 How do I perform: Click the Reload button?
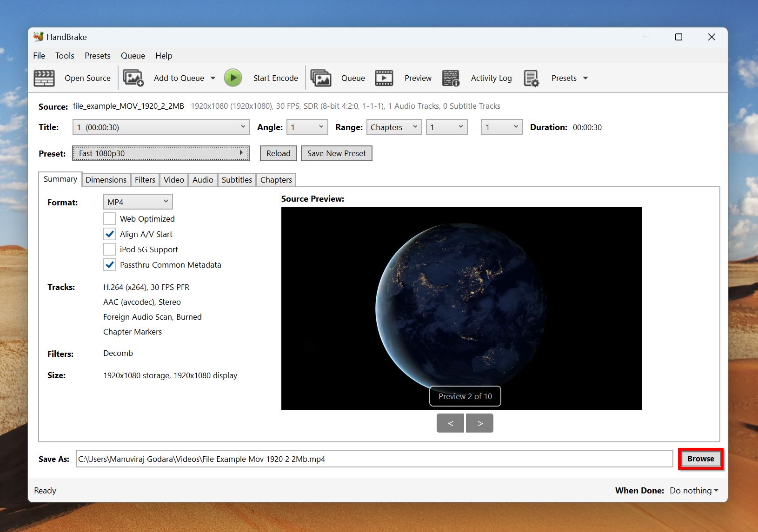pyautogui.click(x=278, y=153)
